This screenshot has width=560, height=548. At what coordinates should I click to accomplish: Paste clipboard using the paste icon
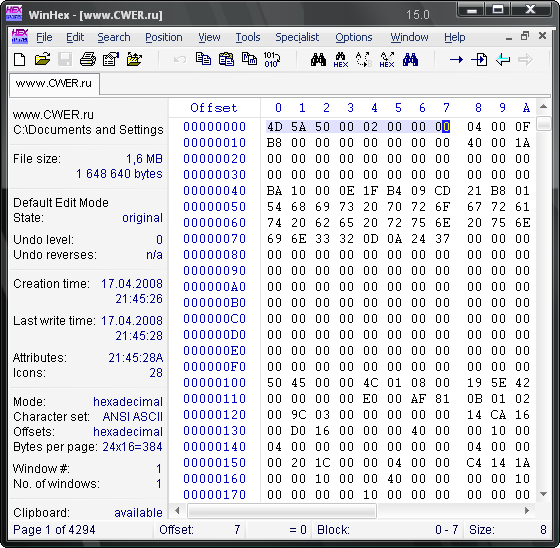pyautogui.click(x=226, y=59)
